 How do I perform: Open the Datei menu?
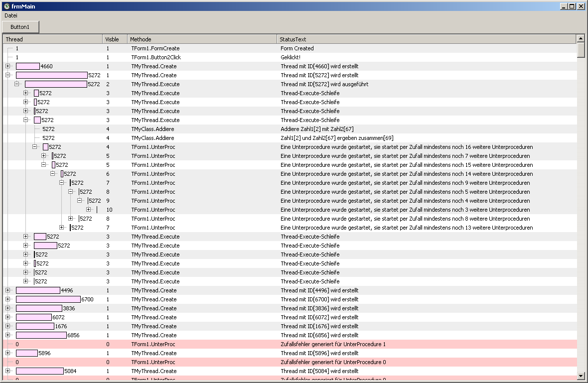coord(11,15)
